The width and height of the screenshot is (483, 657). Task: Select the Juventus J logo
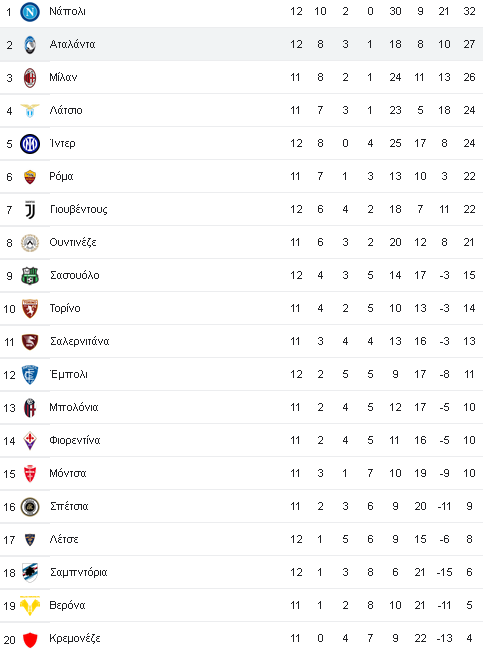[x=30, y=210]
